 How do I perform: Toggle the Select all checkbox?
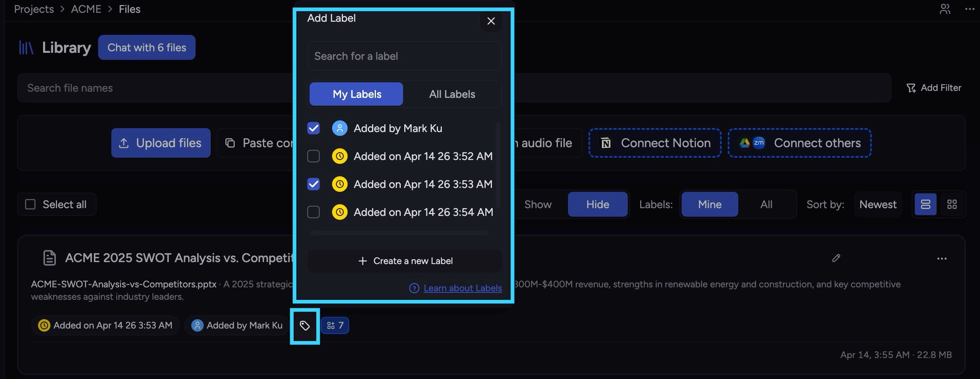click(x=30, y=204)
